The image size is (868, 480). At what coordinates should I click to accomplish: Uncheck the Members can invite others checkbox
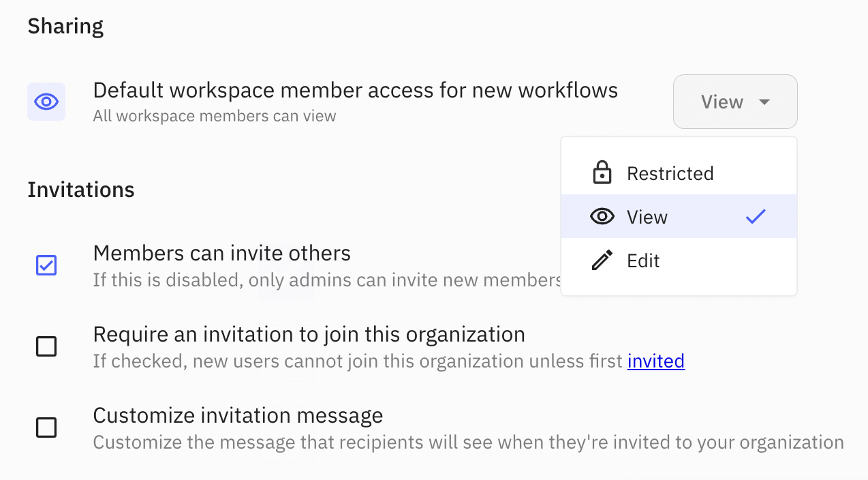click(x=46, y=265)
